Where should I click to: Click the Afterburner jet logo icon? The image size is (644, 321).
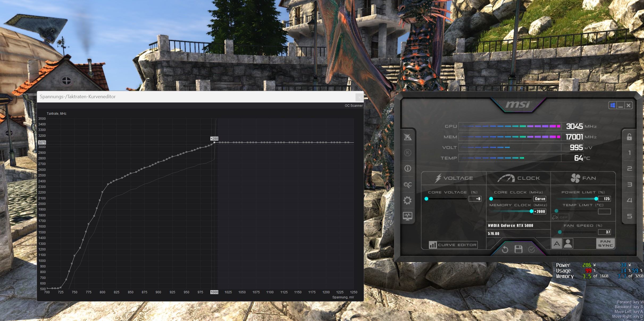[407, 137]
